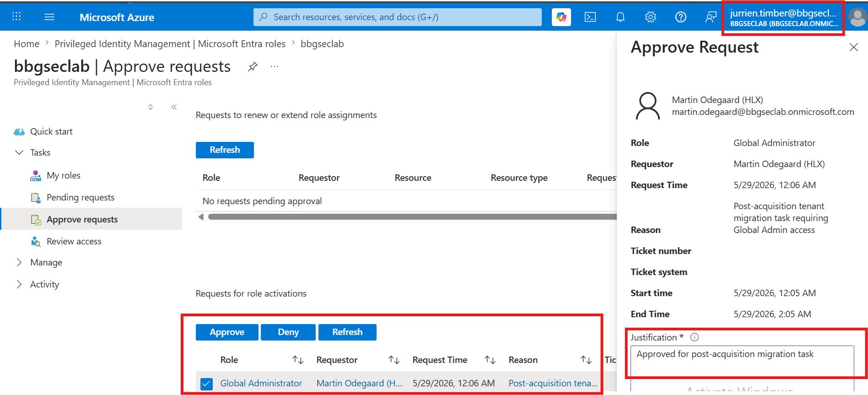
Task: Collapse the Tasks section
Action: (x=19, y=152)
